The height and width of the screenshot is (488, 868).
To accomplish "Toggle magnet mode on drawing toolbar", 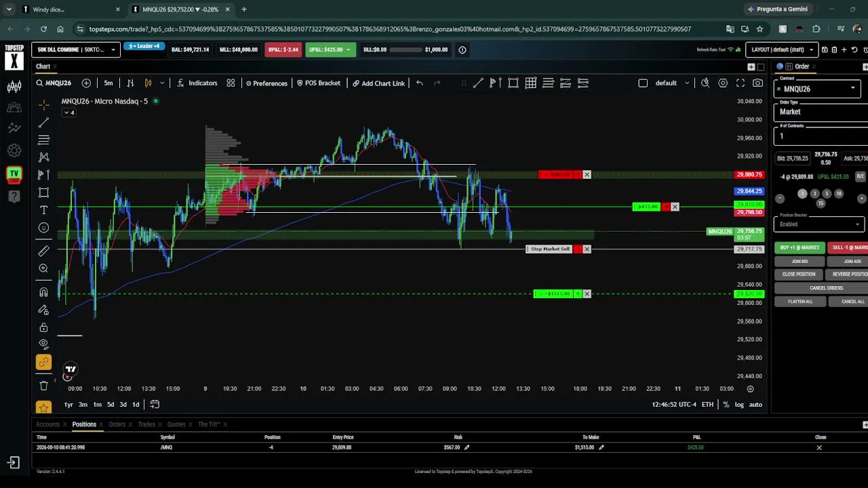I will (x=43, y=292).
